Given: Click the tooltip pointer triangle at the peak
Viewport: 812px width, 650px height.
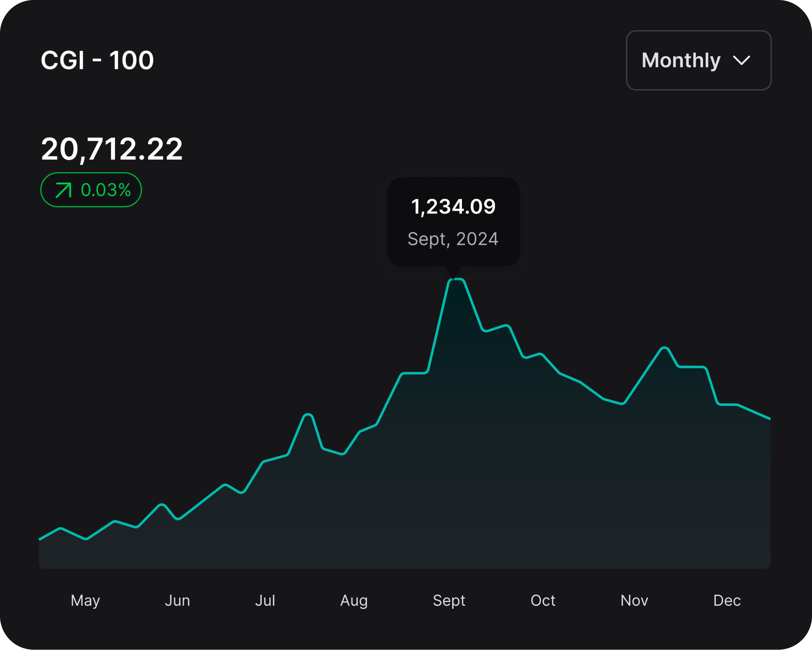Looking at the screenshot, I should point(453,271).
